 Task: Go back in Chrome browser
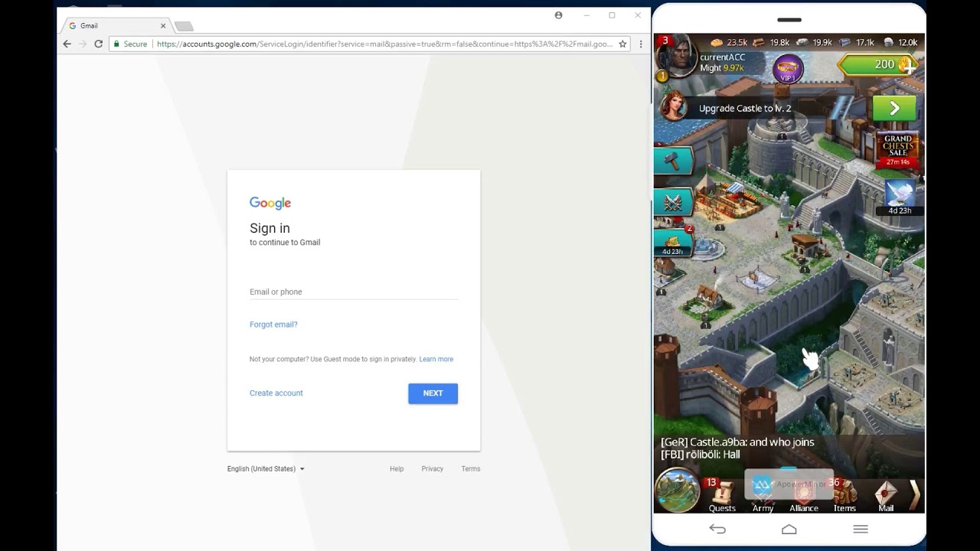tap(67, 44)
